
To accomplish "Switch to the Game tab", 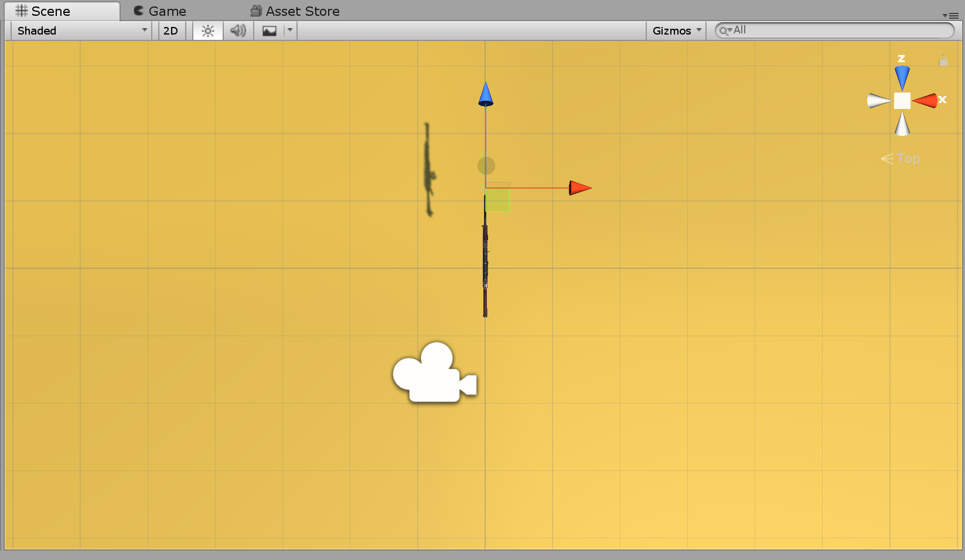I will tap(159, 11).
